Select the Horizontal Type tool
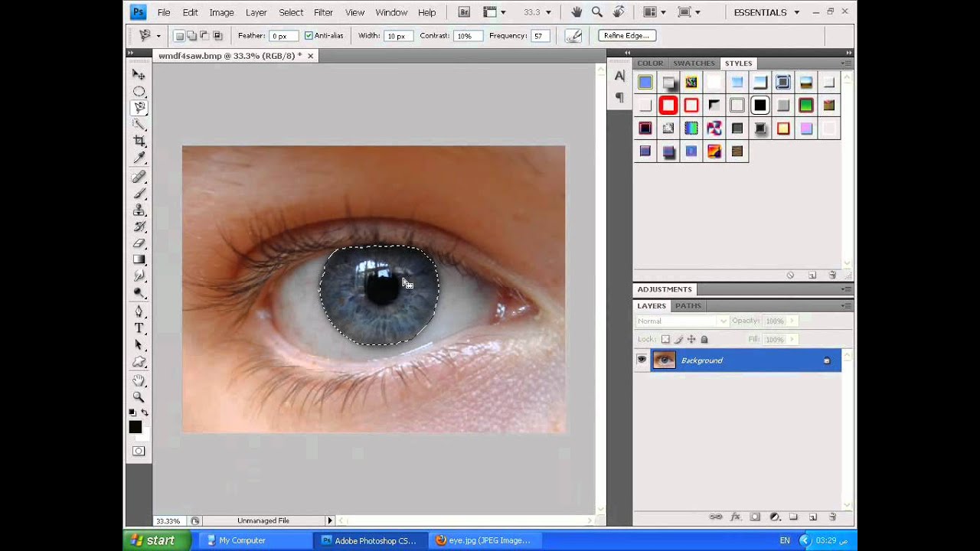This screenshot has width=980, height=551. (x=139, y=328)
